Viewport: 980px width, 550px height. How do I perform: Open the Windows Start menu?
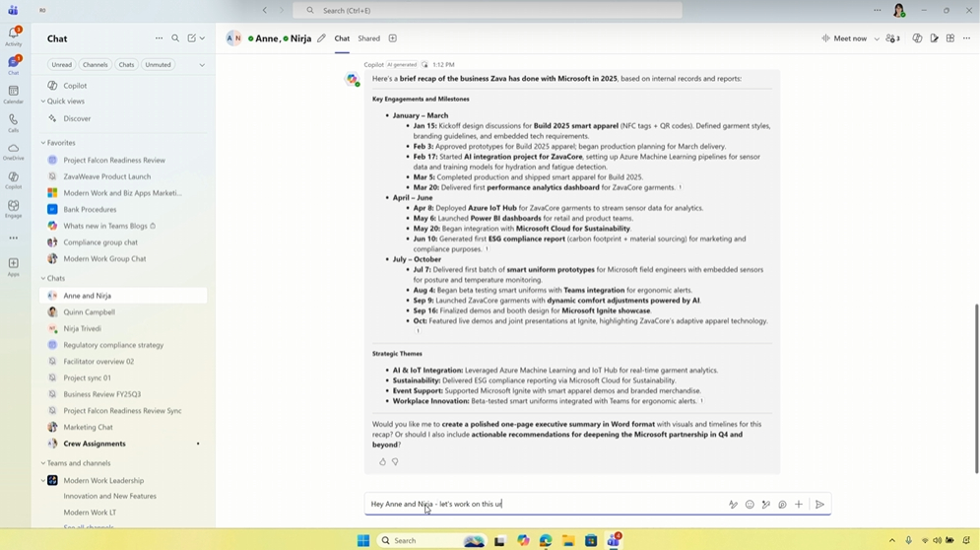click(363, 540)
